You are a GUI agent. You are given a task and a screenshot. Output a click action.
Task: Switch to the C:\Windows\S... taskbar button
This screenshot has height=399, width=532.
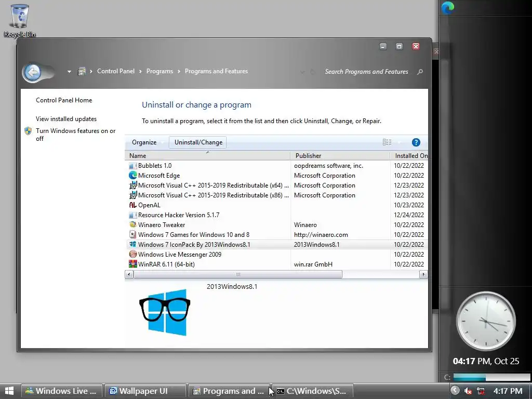pyautogui.click(x=312, y=391)
